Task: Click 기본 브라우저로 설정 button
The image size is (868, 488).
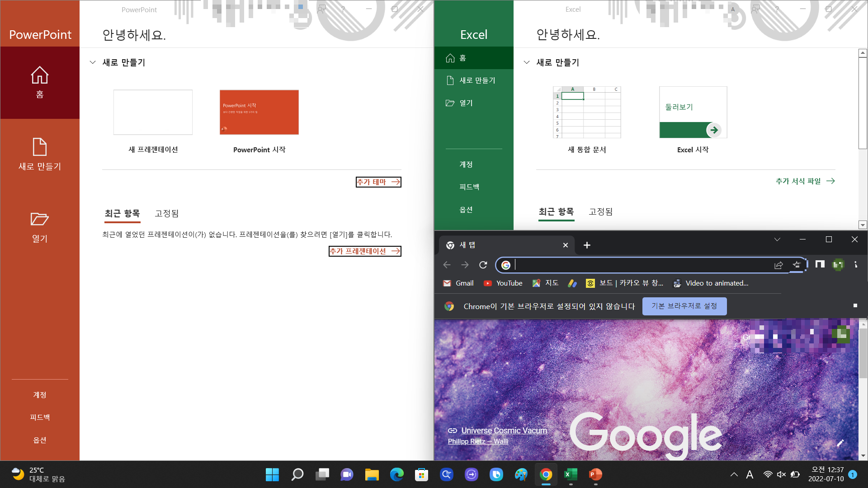Action: click(684, 306)
